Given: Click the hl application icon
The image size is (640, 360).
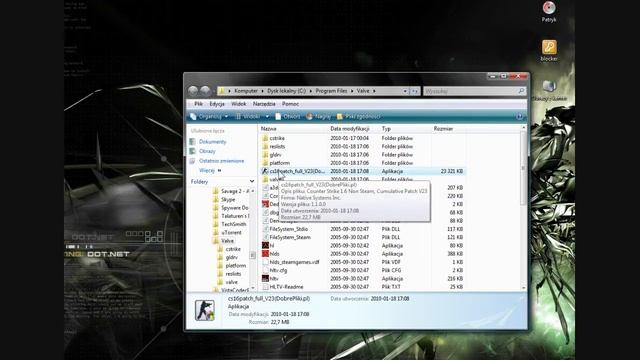Looking at the screenshot, I should coord(265,245).
